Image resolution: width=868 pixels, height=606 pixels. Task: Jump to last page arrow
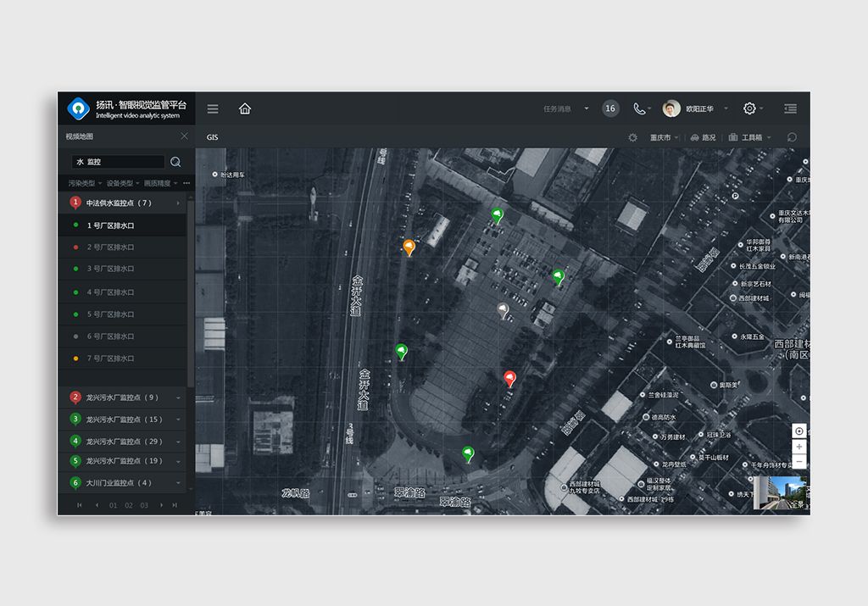(175, 505)
